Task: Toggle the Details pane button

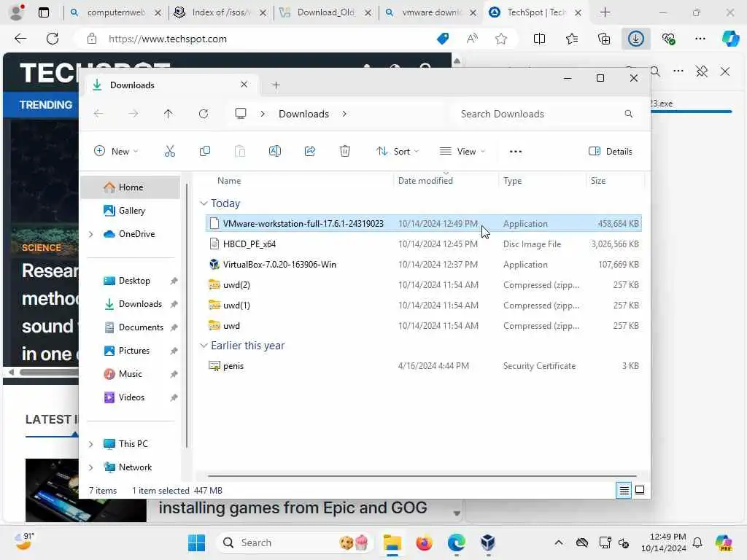Action: click(x=611, y=152)
